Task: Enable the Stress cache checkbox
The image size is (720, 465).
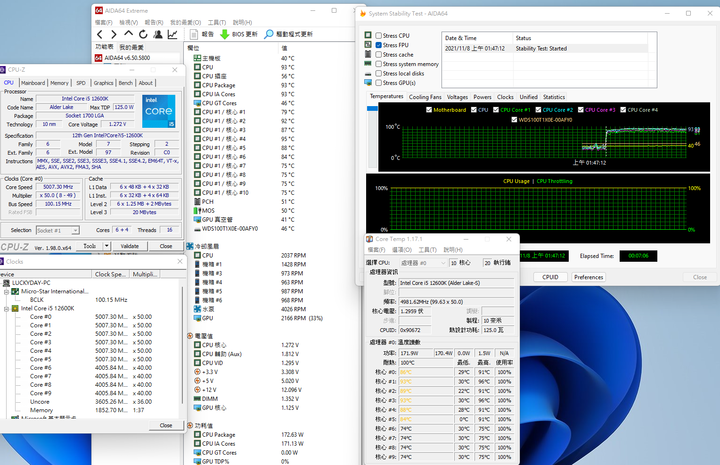Action: (378, 55)
